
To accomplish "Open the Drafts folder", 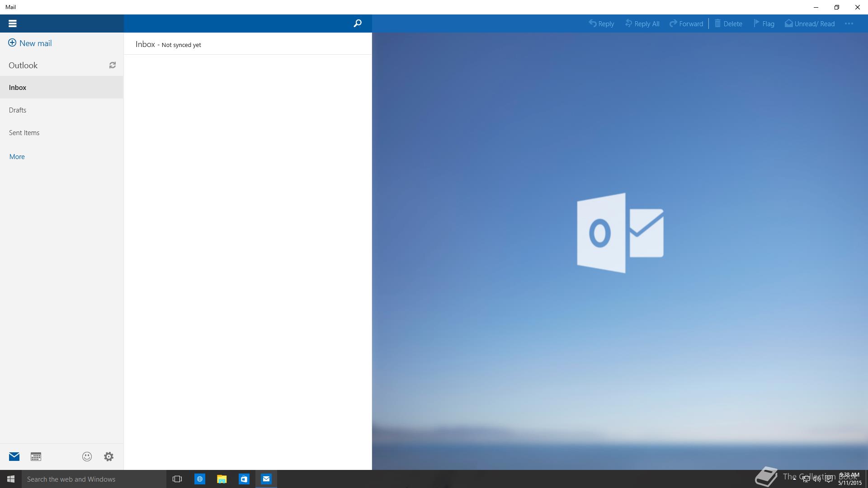I will pos(61,110).
